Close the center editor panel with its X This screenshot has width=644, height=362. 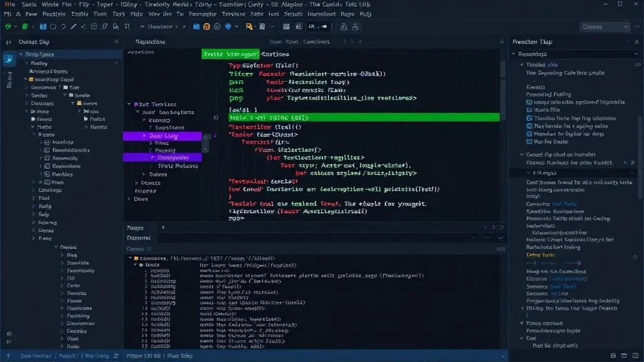tap(501, 41)
